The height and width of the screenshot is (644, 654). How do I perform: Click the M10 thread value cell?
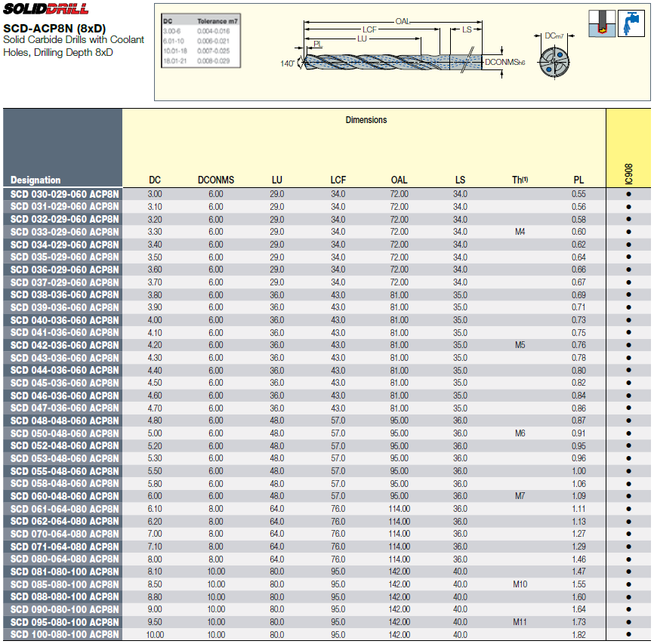[x=520, y=584]
